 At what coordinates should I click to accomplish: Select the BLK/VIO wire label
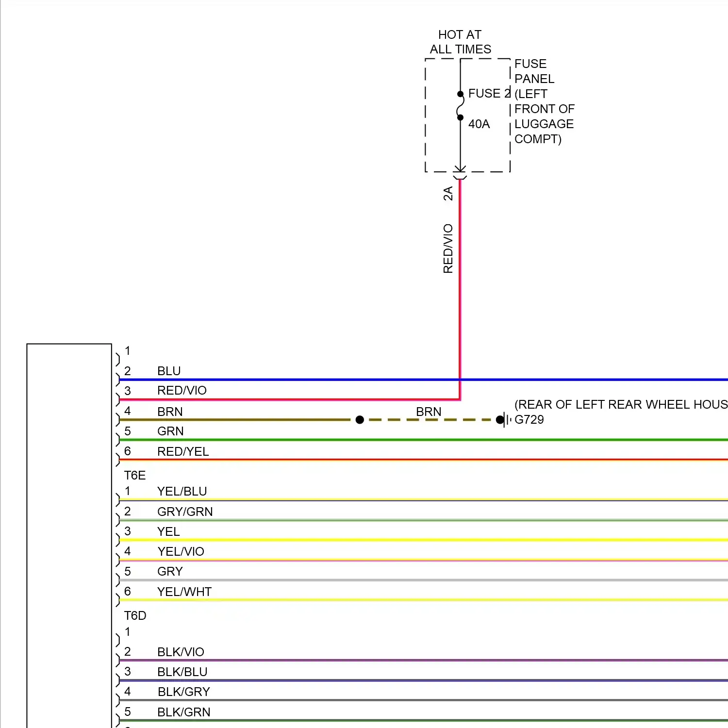pos(181,652)
